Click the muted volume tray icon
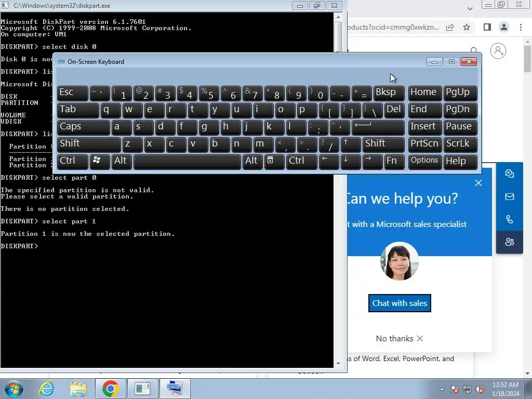Screen dimensions: 532x399 480,389
